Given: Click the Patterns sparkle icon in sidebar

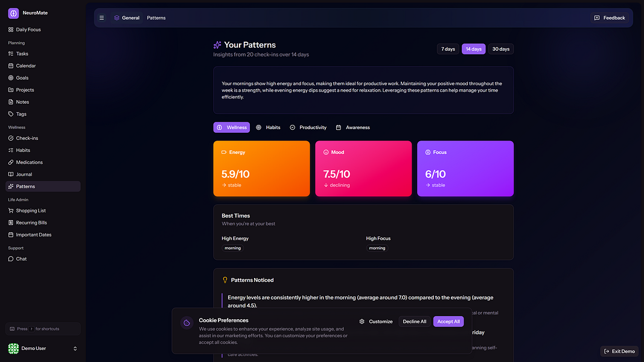Looking at the screenshot, I should click(11, 186).
